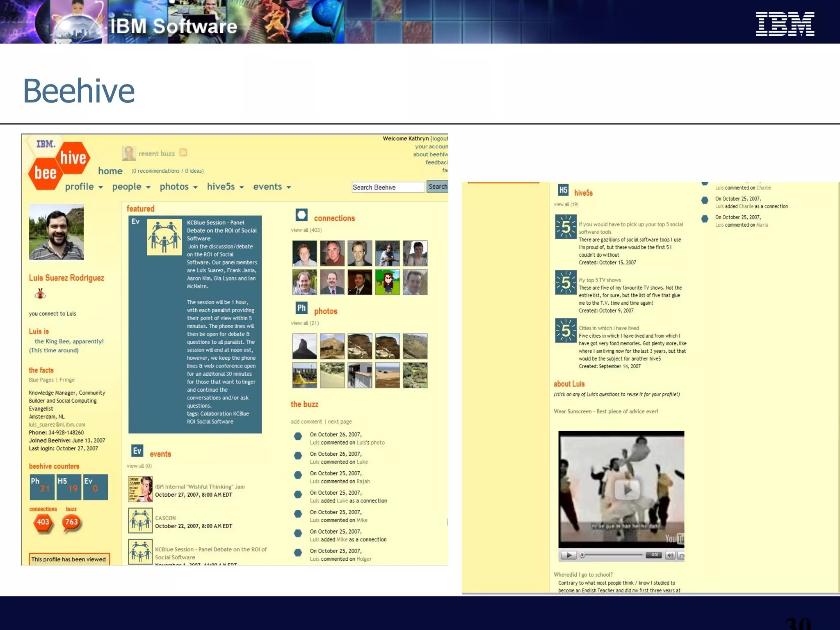Go to the home navigation item

coord(110,171)
